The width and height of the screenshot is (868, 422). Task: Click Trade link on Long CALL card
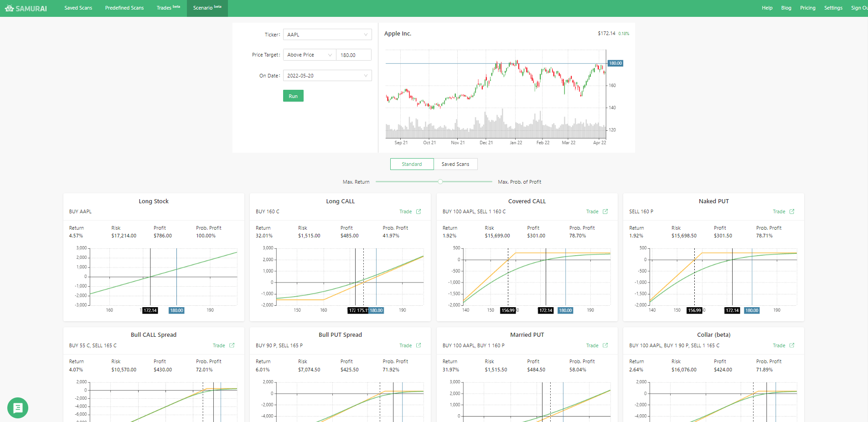click(x=405, y=211)
